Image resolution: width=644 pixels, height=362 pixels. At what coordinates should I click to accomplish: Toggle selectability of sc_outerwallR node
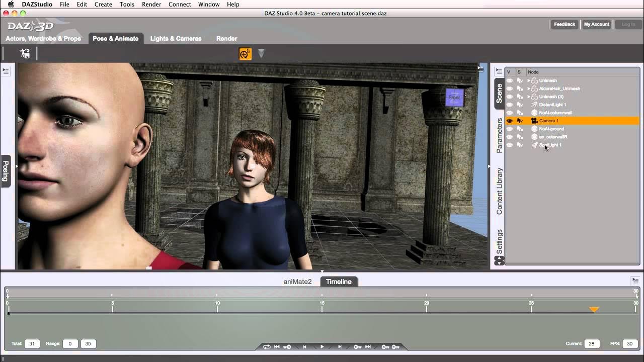[x=520, y=137]
